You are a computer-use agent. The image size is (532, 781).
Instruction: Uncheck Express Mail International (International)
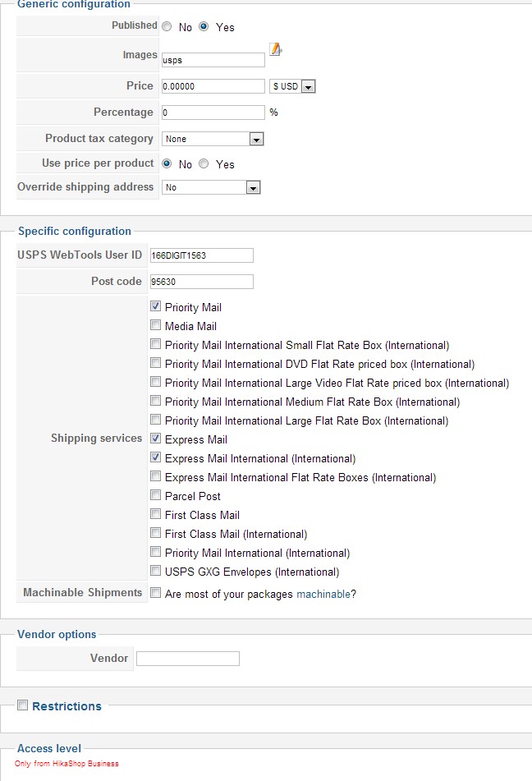pyautogui.click(x=156, y=457)
